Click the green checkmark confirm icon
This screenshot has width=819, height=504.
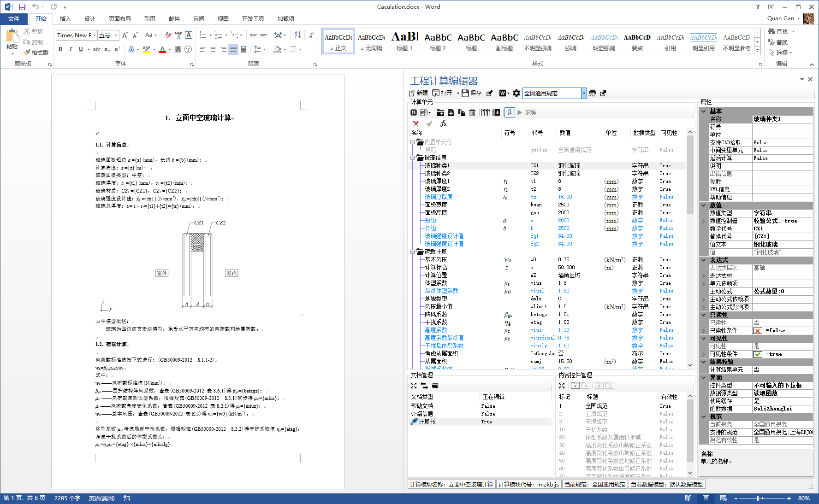429,123
